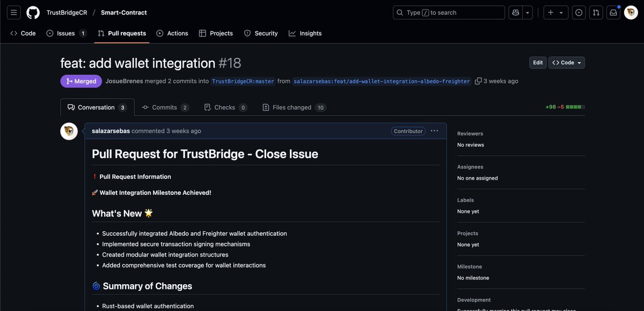
Task: Click the Milestone sidebar heading
Action: (470, 267)
